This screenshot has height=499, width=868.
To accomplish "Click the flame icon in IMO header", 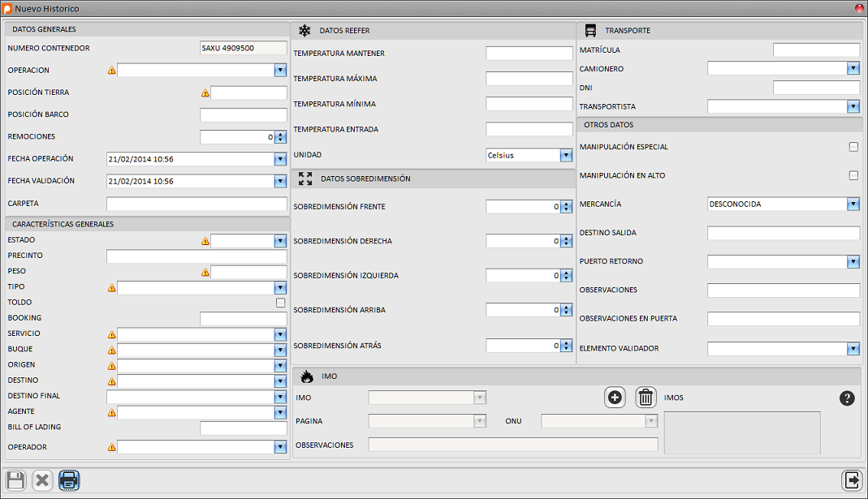I will [x=307, y=376].
